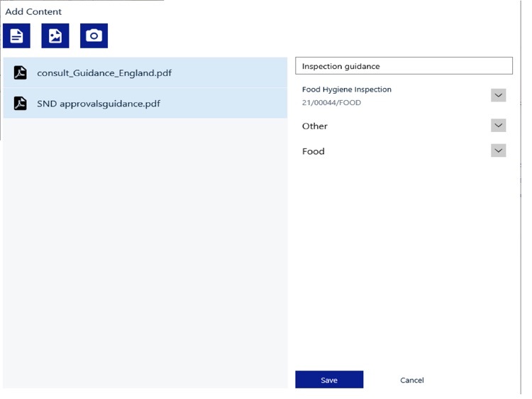
Task: Click the PDF icon beside consult_Guidance_England.pdf
Action: pyautogui.click(x=21, y=72)
